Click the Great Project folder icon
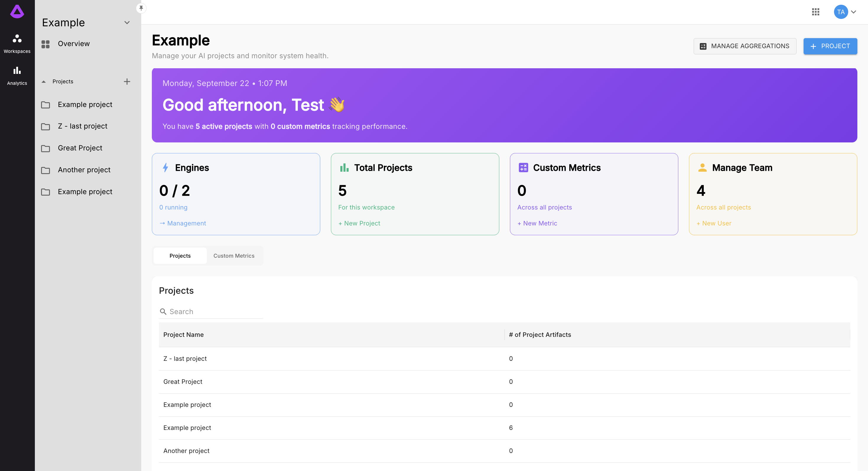868x471 pixels. (45, 149)
